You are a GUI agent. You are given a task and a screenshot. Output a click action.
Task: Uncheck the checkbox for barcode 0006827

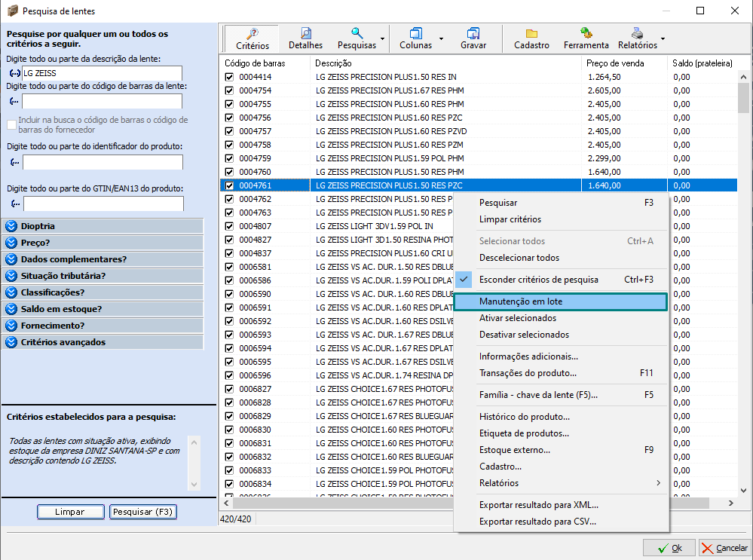click(x=229, y=389)
